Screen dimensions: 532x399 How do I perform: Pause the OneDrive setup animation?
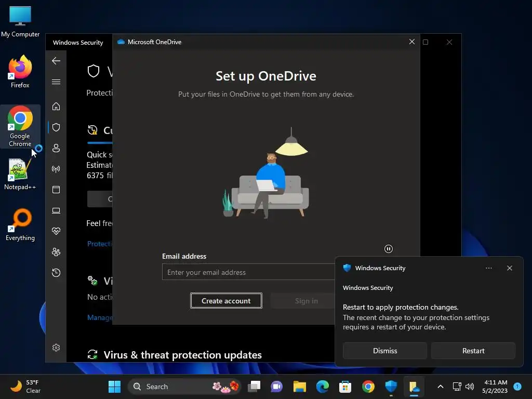389,249
